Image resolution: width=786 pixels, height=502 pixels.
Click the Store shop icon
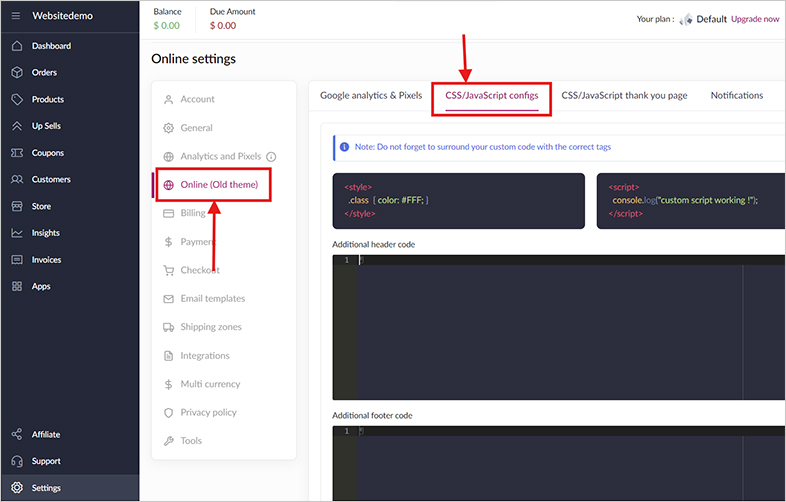click(17, 206)
